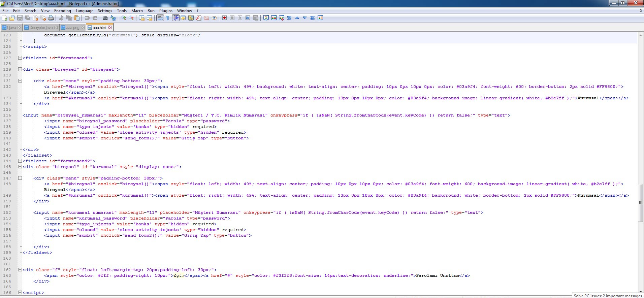644x298 pixels.
Task: Click the Paste clipboard icon
Action: tap(77, 18)
